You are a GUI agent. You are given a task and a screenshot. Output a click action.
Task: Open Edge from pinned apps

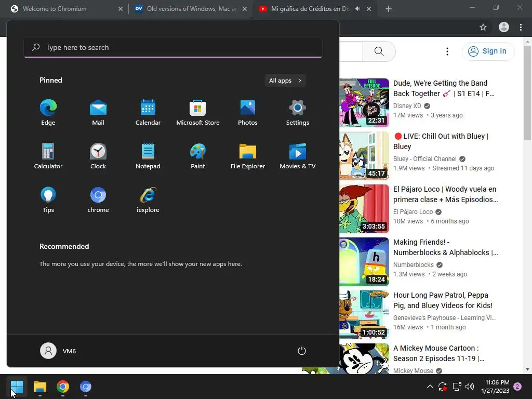(x=48, y=113)
